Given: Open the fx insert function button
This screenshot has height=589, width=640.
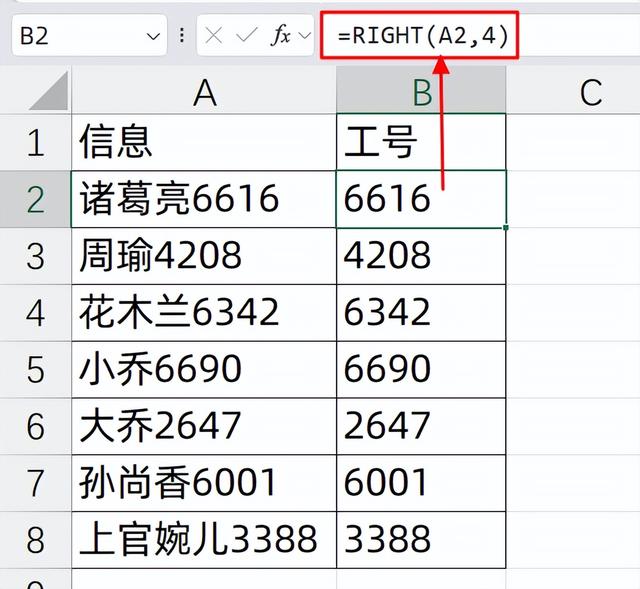Looking at the screenshot, I should 281,35.
